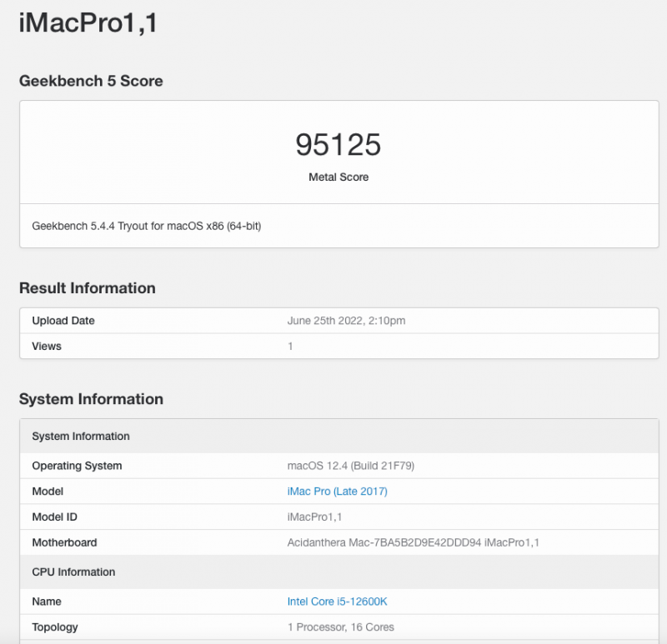Select the Result Information heading
The width and height of the screenshot is (667, 644).
coord(88,288)
